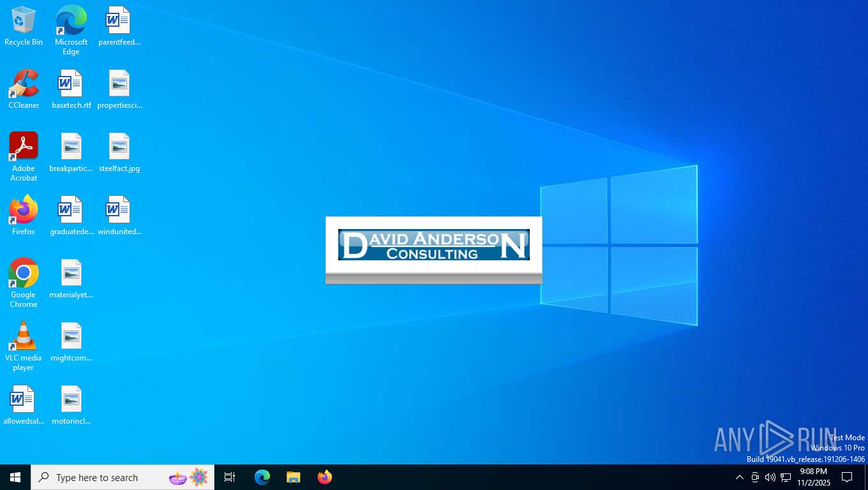The image size is (868, 490).
Task: Open the taskbar clock showing 9:08 PM
Action: point(813,477)
